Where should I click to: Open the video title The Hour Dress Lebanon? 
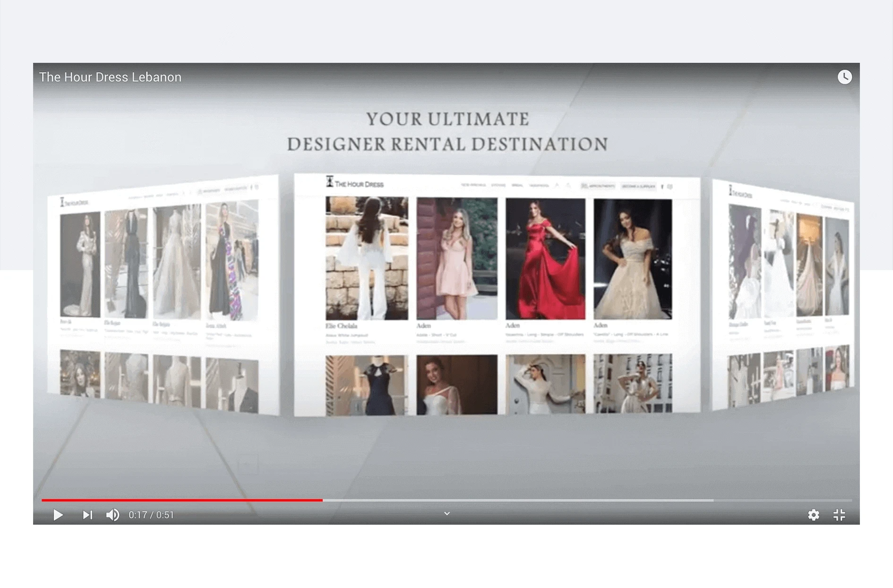coord(110,77)
